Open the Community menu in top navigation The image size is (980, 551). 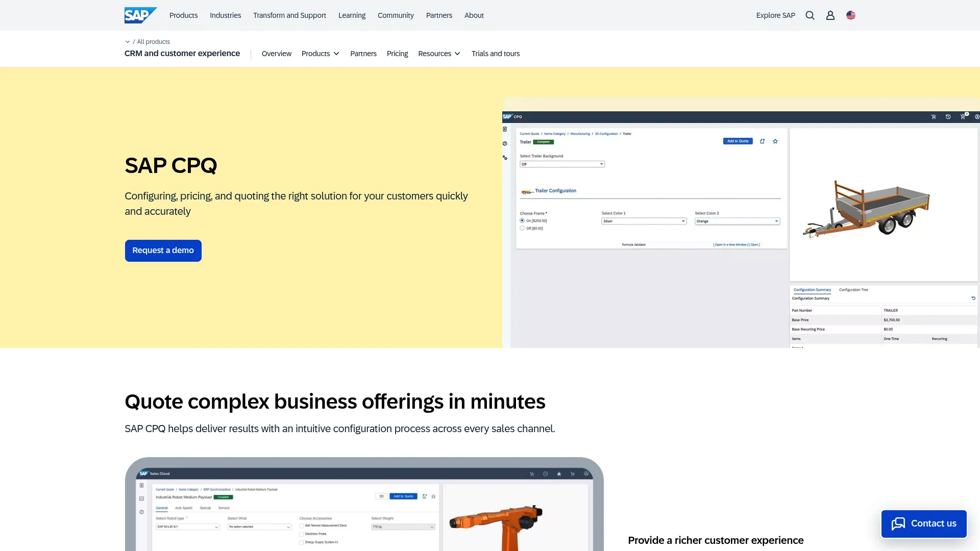point(396,15)
